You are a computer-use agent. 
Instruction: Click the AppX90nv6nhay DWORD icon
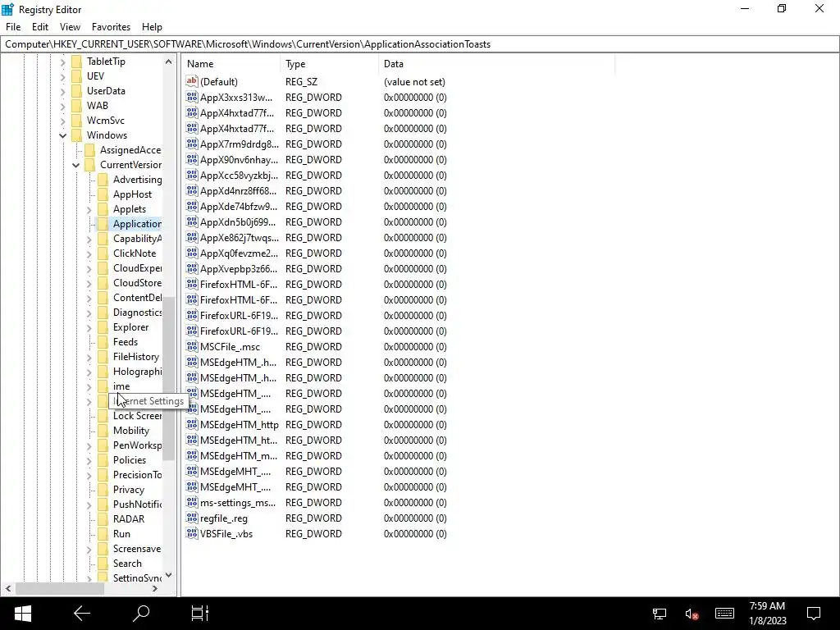[x=192, y=159]
